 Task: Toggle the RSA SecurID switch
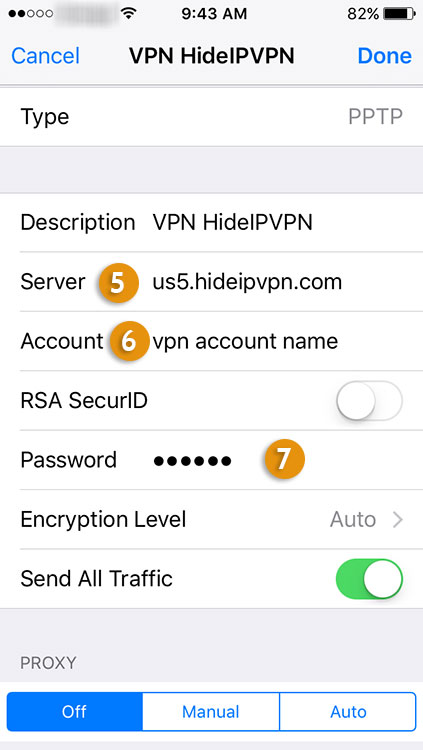click(x=369, y=401)
